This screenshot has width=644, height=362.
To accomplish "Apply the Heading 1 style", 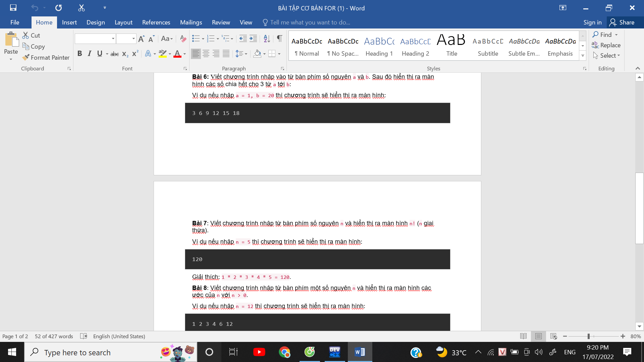I will [x=379, y=46].
